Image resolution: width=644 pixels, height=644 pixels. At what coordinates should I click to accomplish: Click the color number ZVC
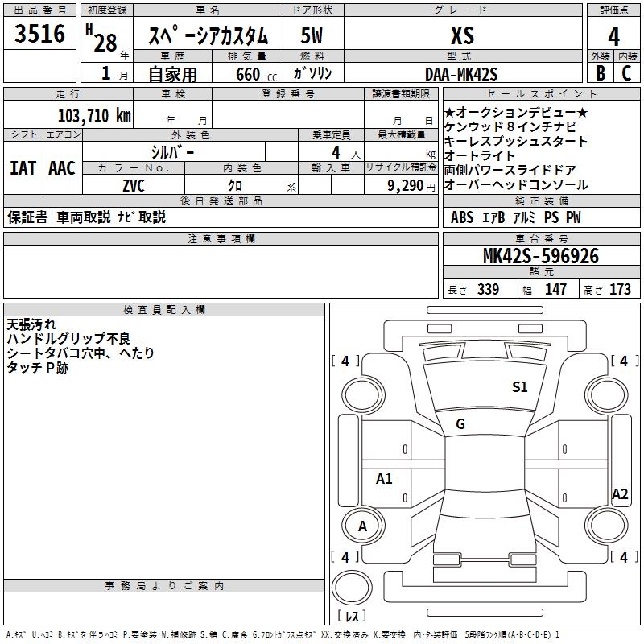(x=134, y=186)
